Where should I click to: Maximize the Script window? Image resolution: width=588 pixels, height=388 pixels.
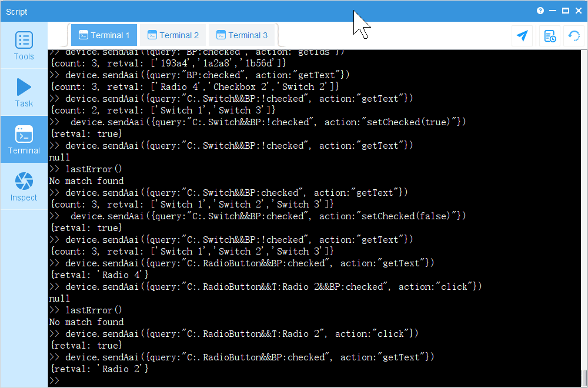(x=566, y=11)
